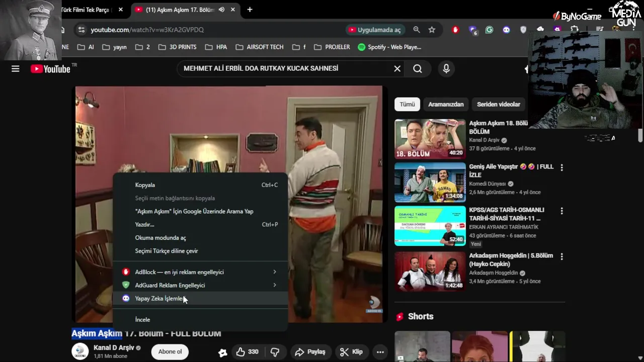Screen dimensions: 644x362
Task: Open the Shorts section icon
Action: click(400, 316)
